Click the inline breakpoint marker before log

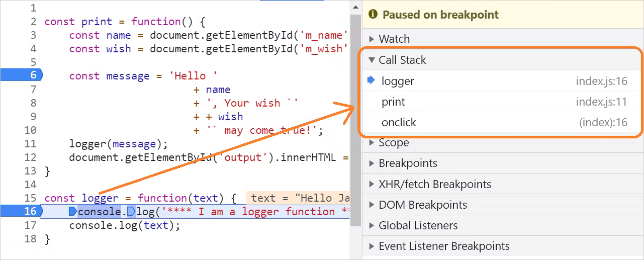[x=131, y=211]
